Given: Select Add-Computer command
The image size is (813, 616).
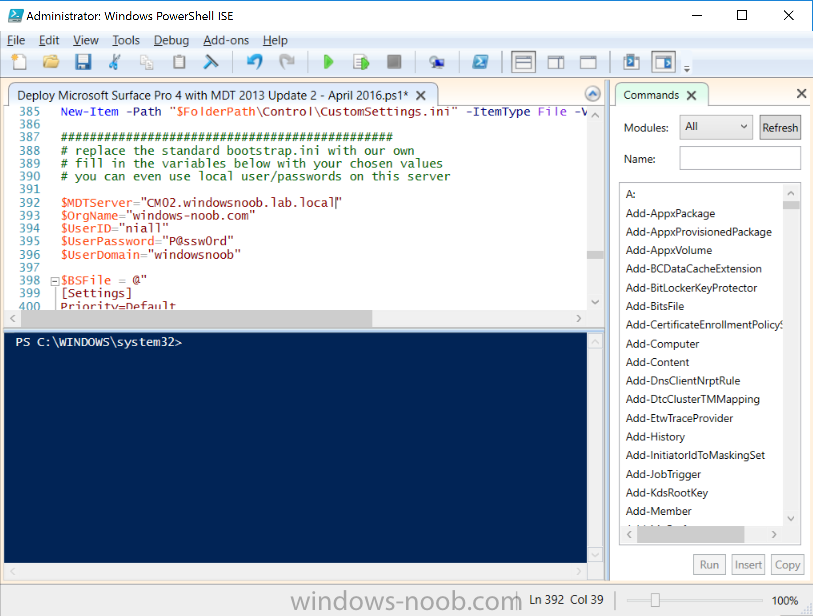Looking at the screenshot, I should tap(662, 344).
